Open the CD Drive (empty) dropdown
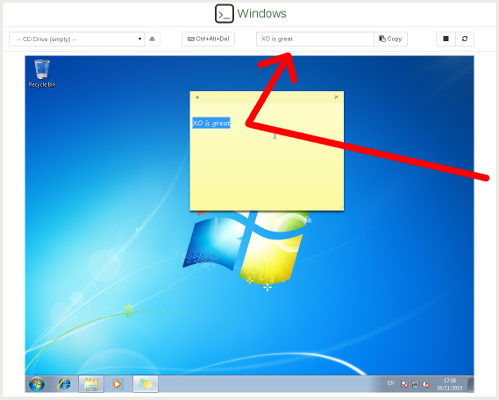This screenshot has height=400, width=499. pos(77,39)
